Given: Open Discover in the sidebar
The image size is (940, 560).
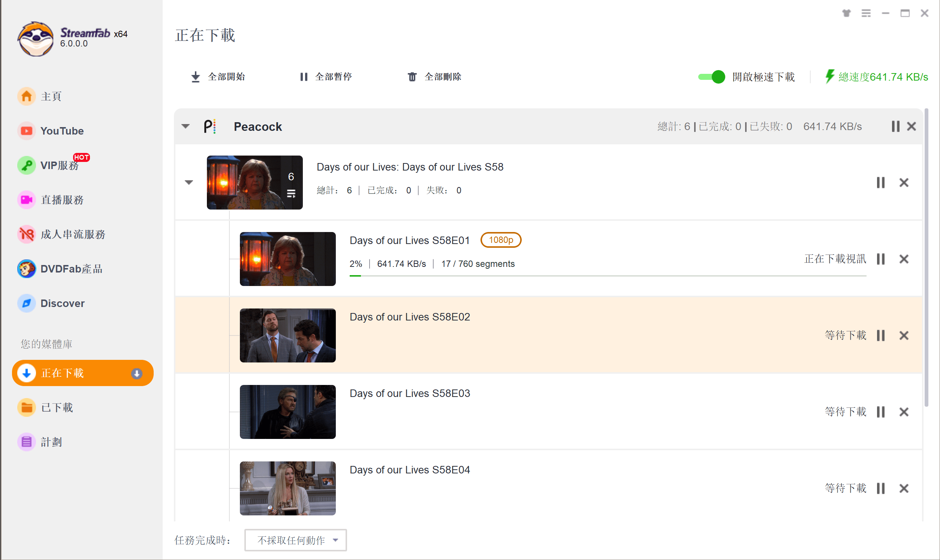Looking at the screenshot, I should [x=62, y=303].
